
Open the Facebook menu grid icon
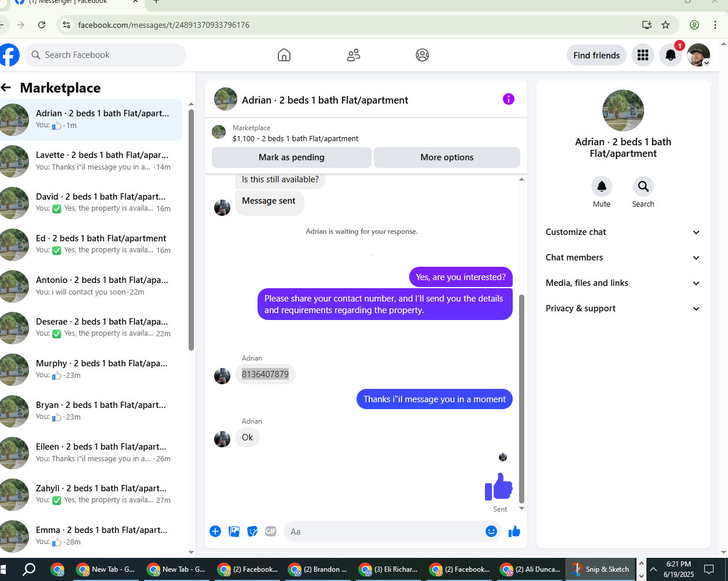pos(642,55)
